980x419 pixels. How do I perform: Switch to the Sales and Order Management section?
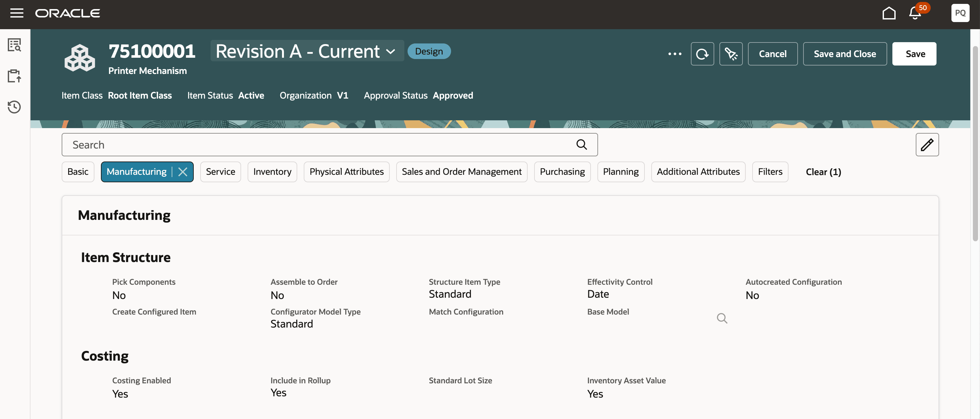click(461, 172)
